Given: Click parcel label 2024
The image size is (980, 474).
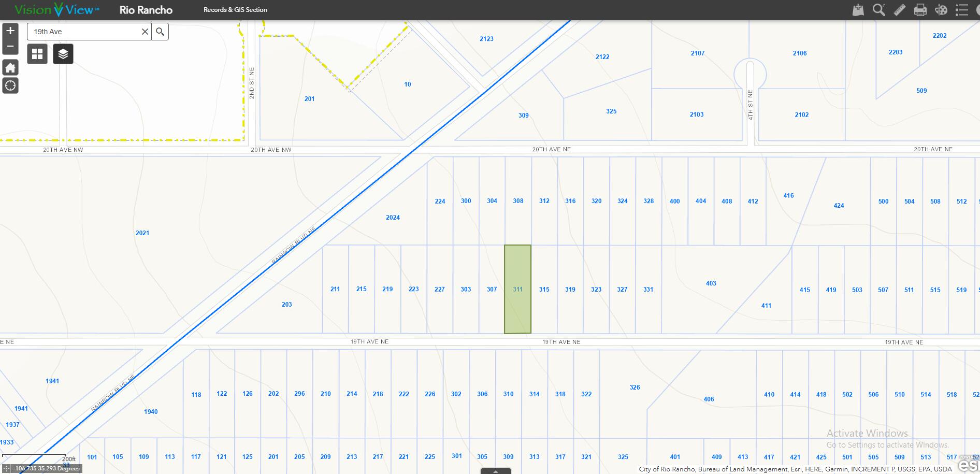Looking at the screenshot, I should [393, 218].
